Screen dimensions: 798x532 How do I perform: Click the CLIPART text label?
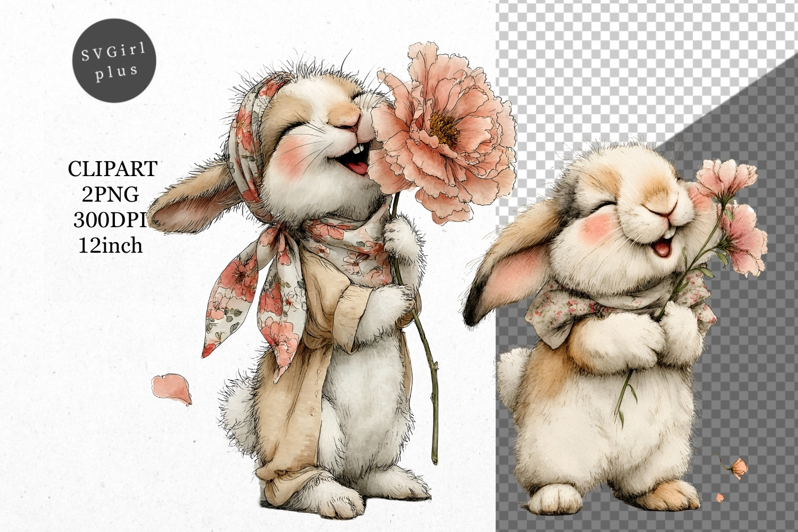112,169
